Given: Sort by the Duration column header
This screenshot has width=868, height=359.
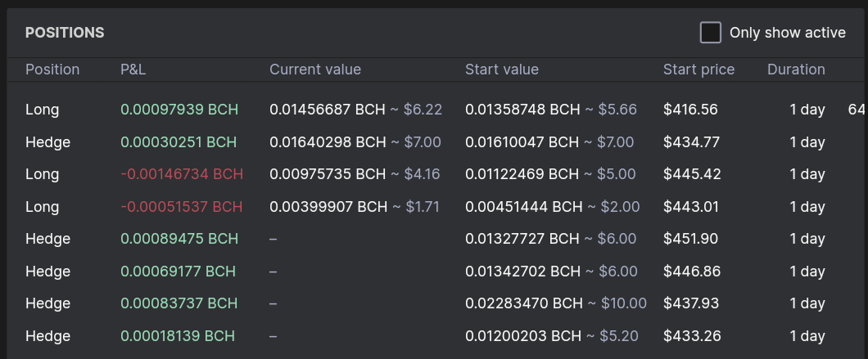Looking at the screenshot, I should (x=796, y=70).
